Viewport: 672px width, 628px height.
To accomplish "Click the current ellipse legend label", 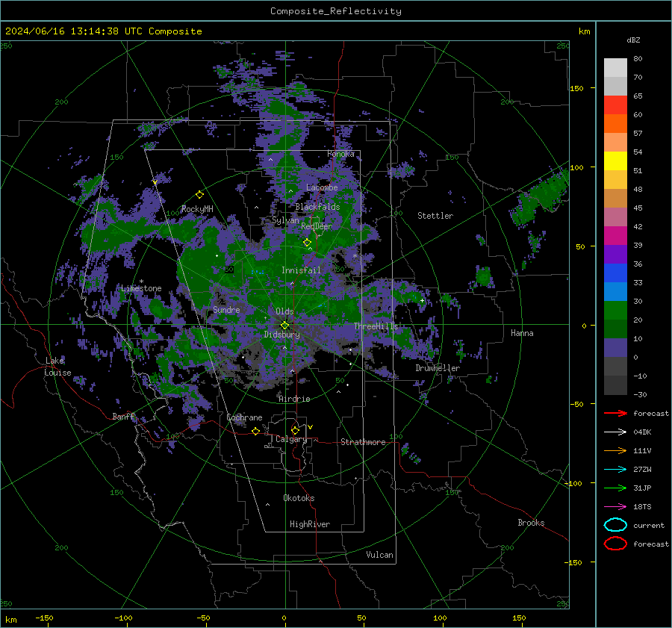I will coord(649,525).
